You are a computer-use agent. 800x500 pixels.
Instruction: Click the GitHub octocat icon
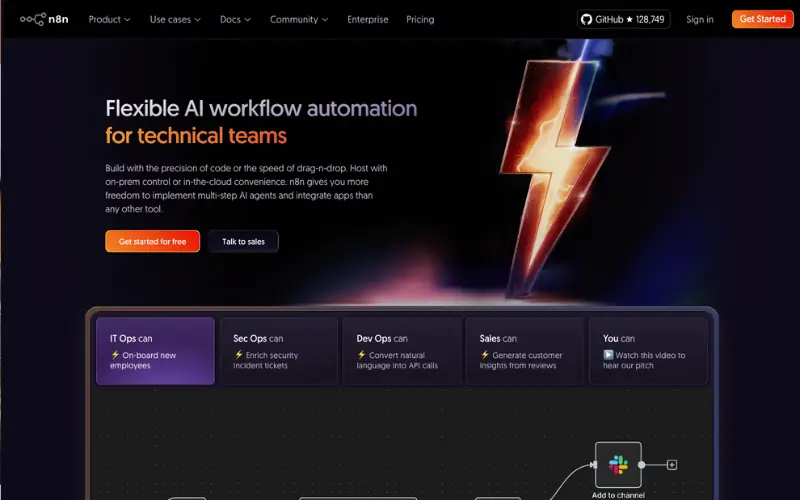586,19
